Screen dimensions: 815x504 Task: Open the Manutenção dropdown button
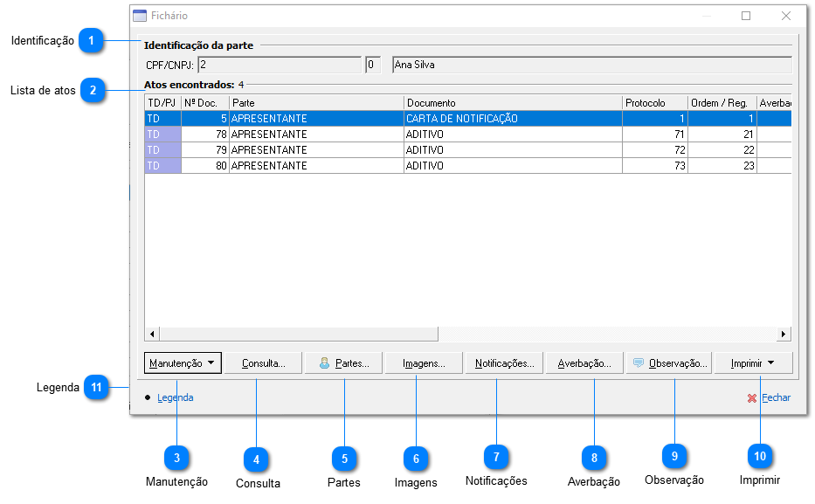pyautogui.click(x=183, y=363)
